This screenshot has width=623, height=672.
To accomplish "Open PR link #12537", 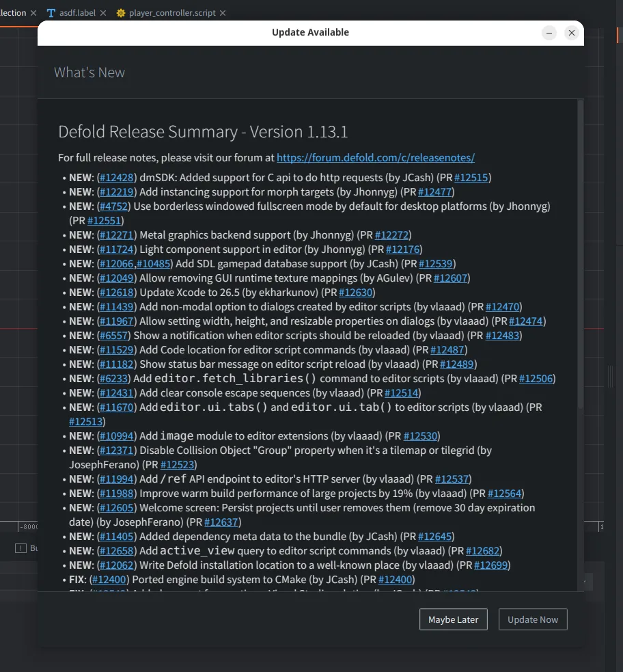I will [x=452, y=479].
